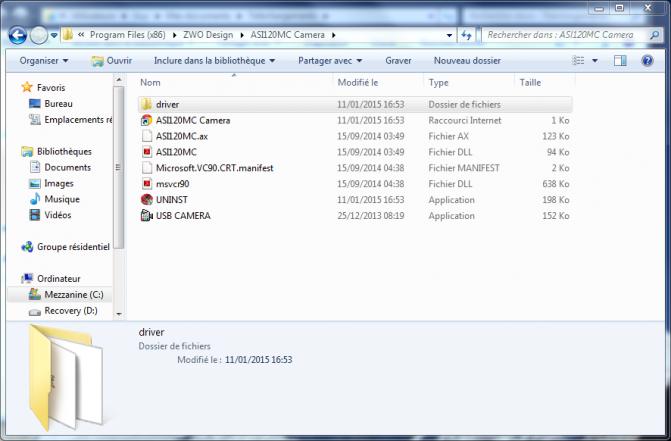671x441 pixels.
Task: Open the Images library
Action: coord(59,183)
